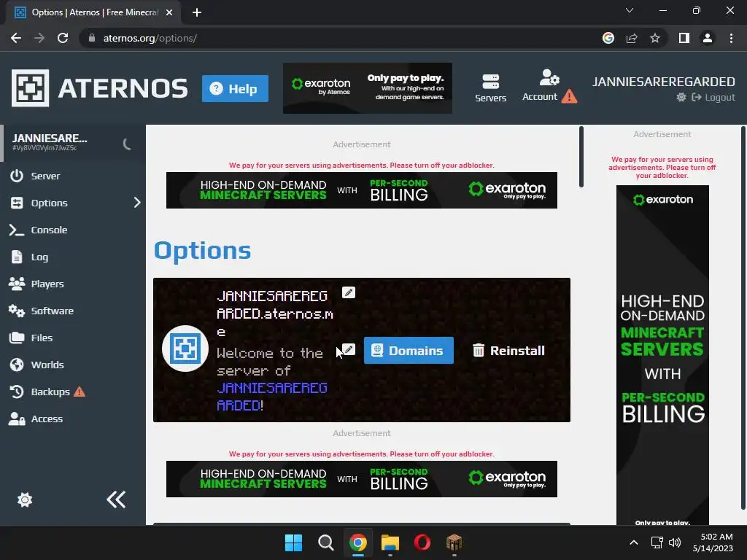Collapse the sidebar with double chevron

point(116,499)
